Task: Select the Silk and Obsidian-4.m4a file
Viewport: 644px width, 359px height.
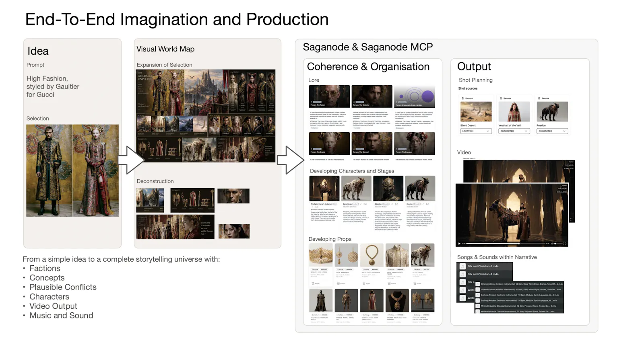Action: point(485,274)
